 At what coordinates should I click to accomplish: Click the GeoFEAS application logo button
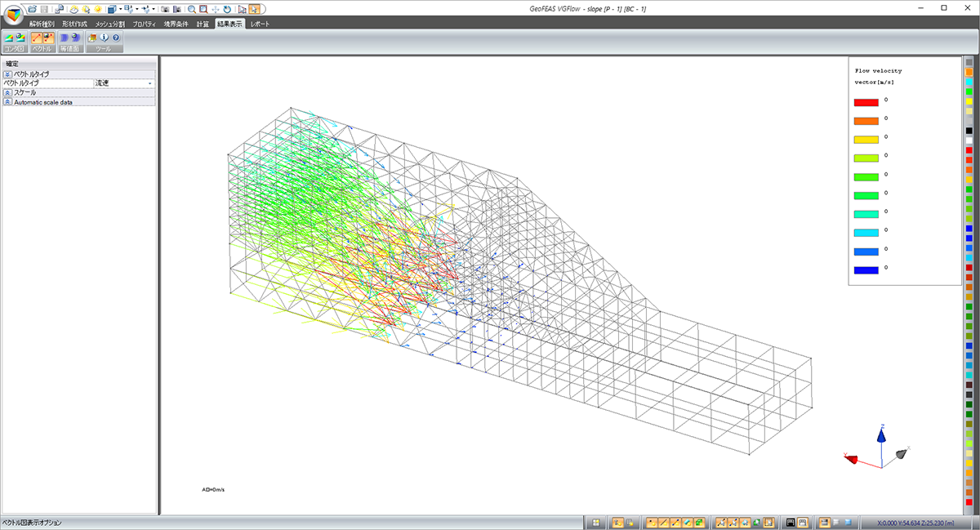pos(14,15)
